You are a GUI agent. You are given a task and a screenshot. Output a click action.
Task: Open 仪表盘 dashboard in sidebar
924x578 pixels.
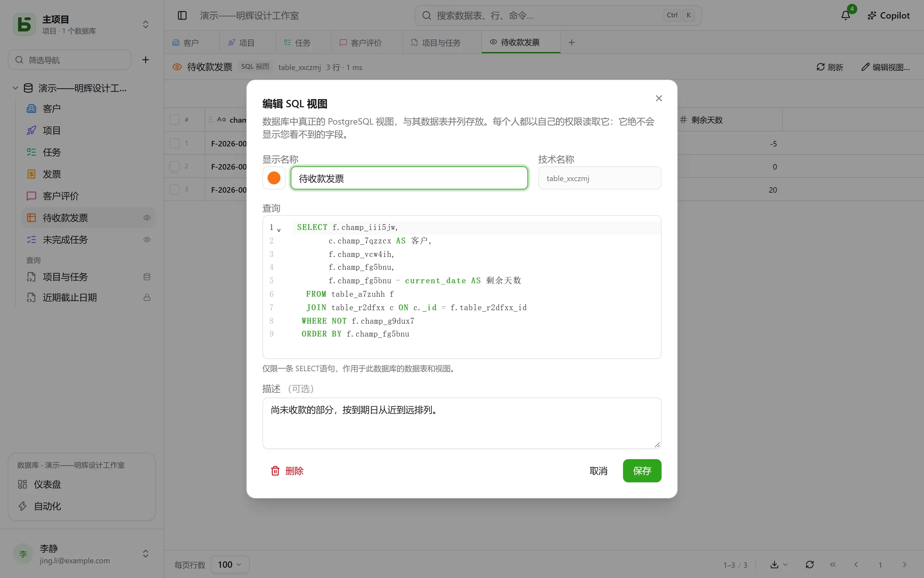click(x=82, y=484)
